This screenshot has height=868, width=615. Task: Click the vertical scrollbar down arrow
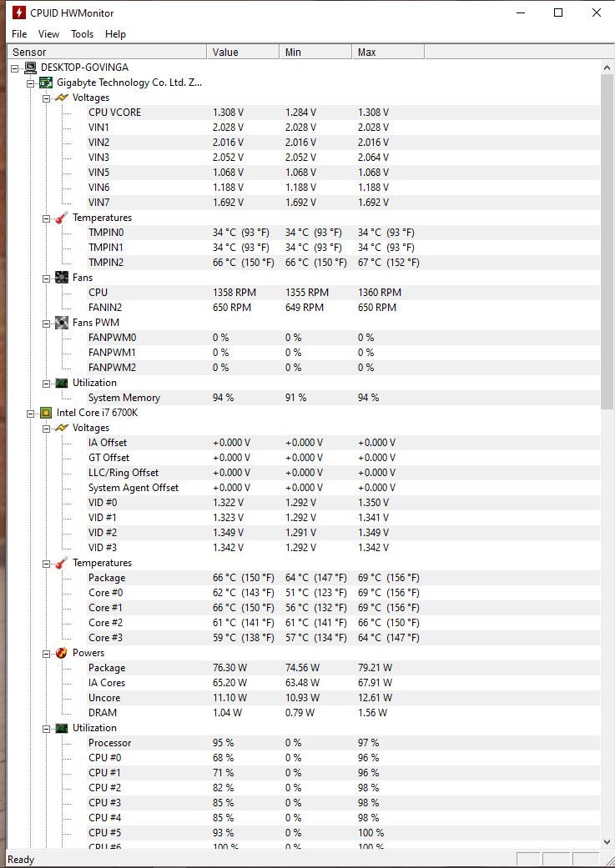[x=607, y=843]
